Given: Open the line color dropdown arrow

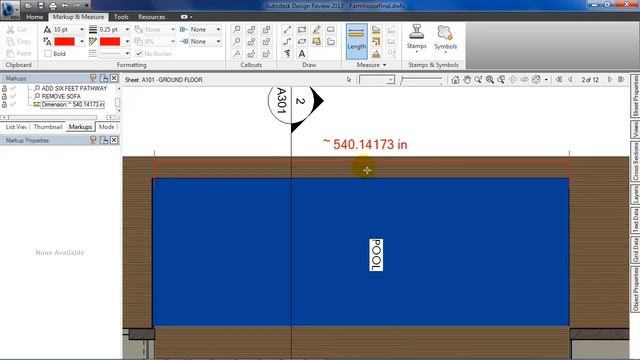Looking at the screenshot, I should tap(127, 42).
